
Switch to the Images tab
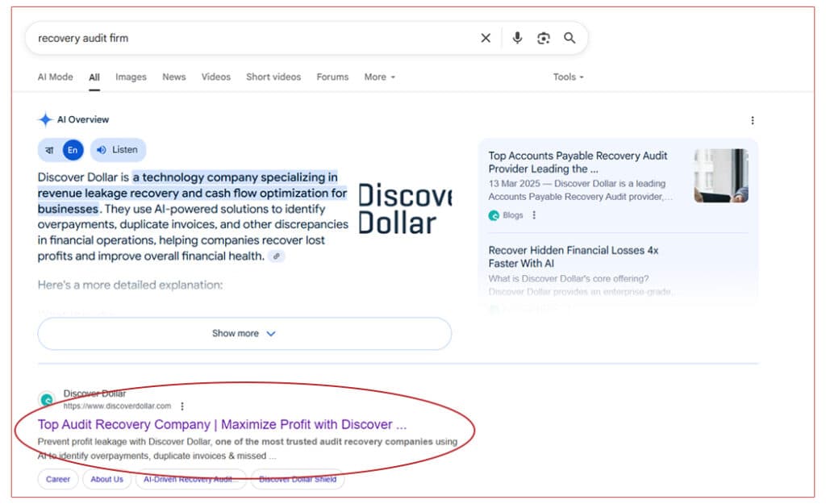point(131,77)
